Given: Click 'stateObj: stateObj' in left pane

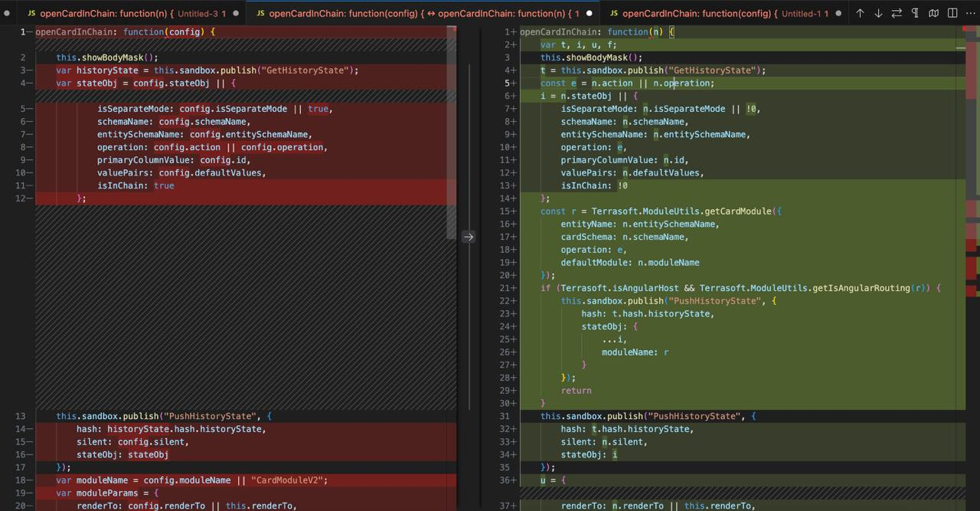Looking at the screenshot, I should (x=122, y=454).
